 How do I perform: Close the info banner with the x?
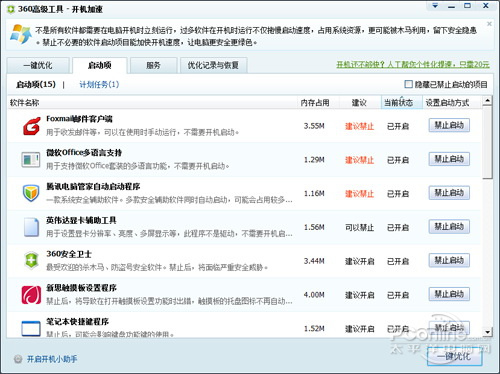pyautogui.click(x=489, y=24)
